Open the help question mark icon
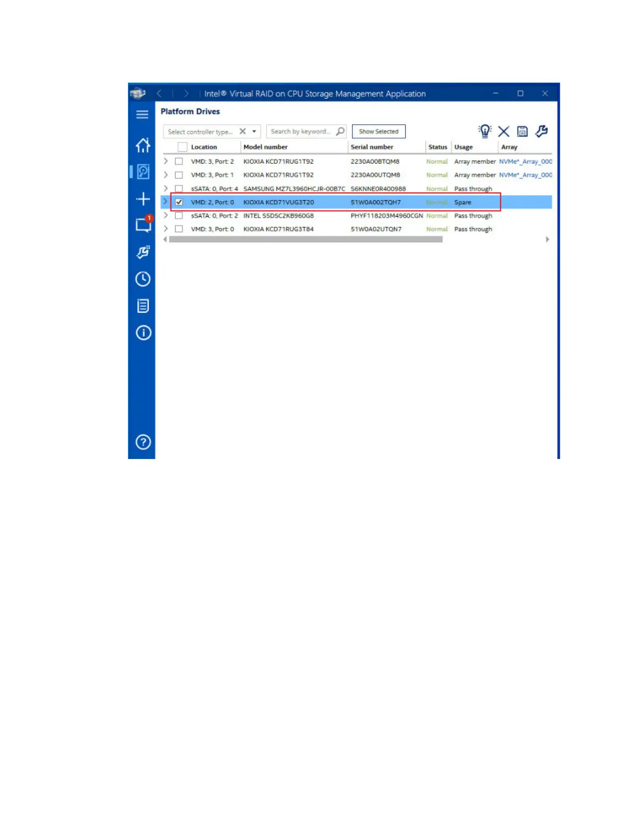 [143, 442]
